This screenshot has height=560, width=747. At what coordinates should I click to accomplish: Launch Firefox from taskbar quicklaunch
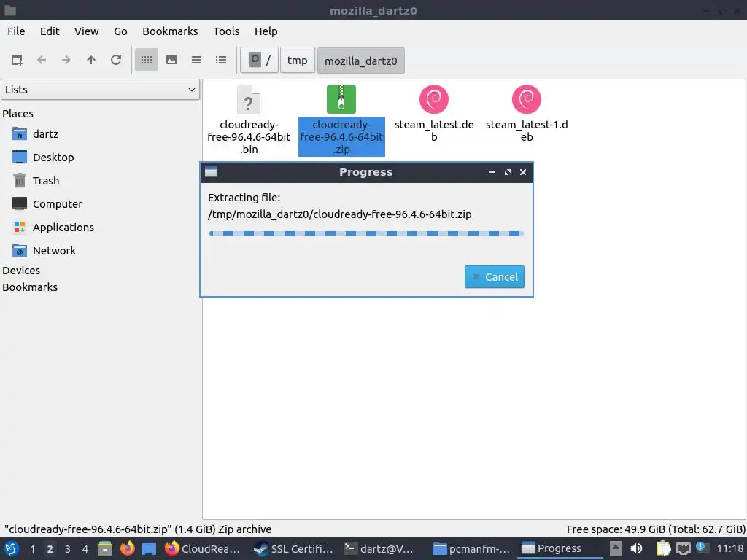point(127,548)
